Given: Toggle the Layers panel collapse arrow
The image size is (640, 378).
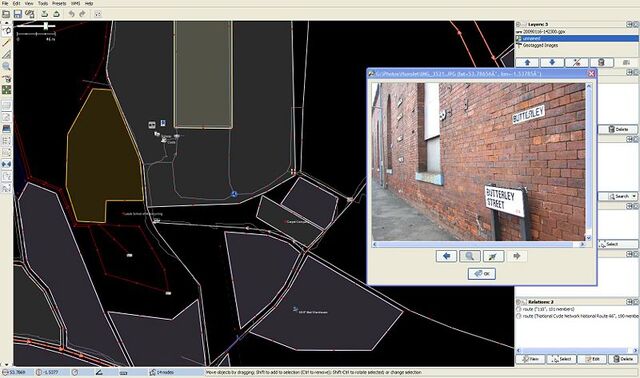Looking at the screenshot, I should point(518,24).
